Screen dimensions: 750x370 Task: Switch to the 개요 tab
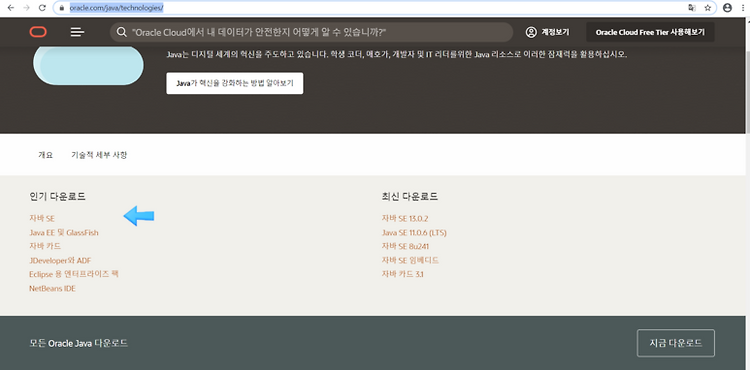click(x=45, y=155)
